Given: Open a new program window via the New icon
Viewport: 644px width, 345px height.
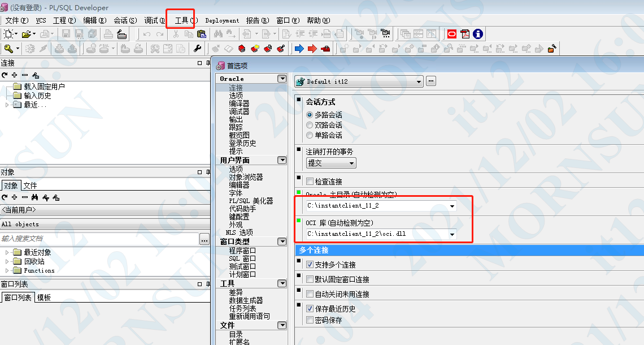Looking at the screenshot, I should 7,34.
